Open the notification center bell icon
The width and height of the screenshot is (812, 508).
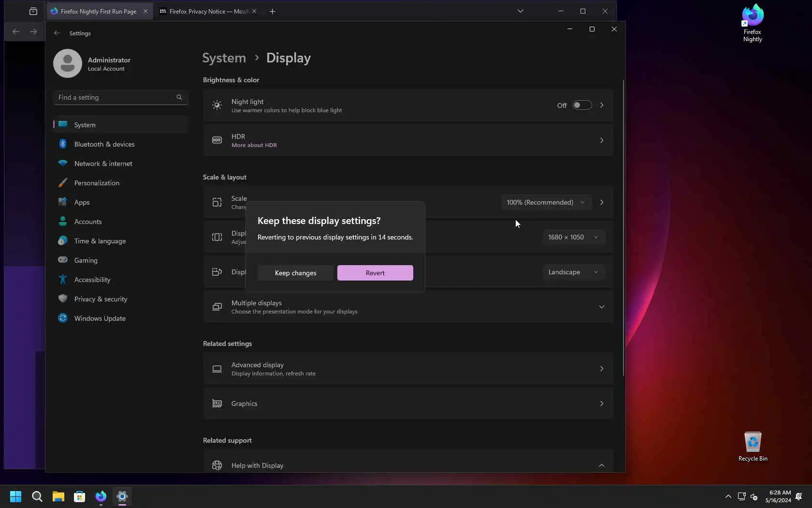799,496
